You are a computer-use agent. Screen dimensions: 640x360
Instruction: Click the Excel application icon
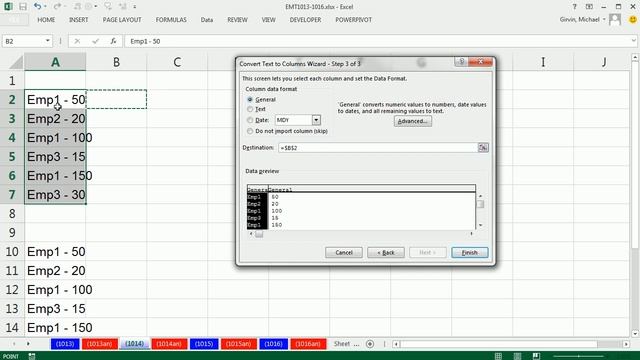click(x=8, y=7)
